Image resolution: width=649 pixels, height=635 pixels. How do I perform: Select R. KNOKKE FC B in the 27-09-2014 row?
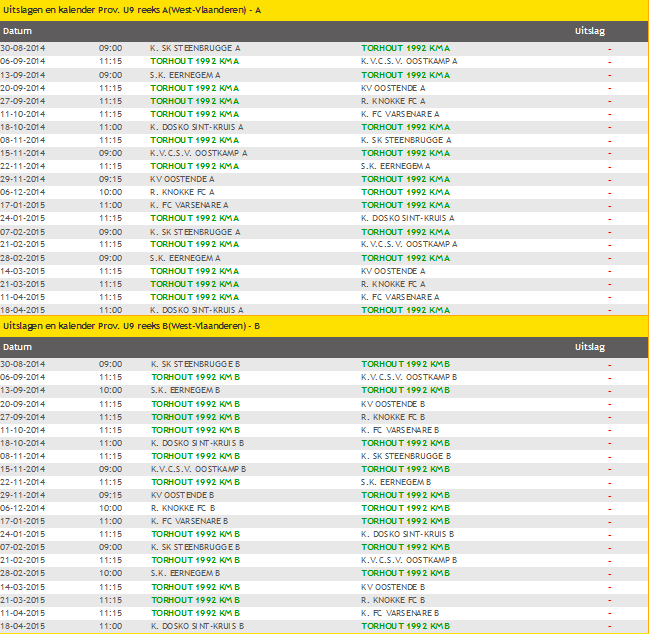point(393,417)
